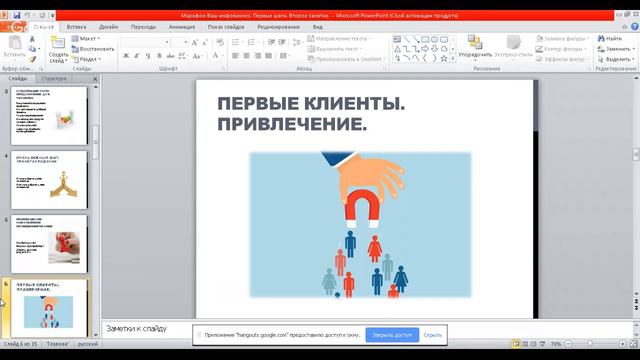
Task: Open the Переходы ribbon tab
Action: pos(143,27)
